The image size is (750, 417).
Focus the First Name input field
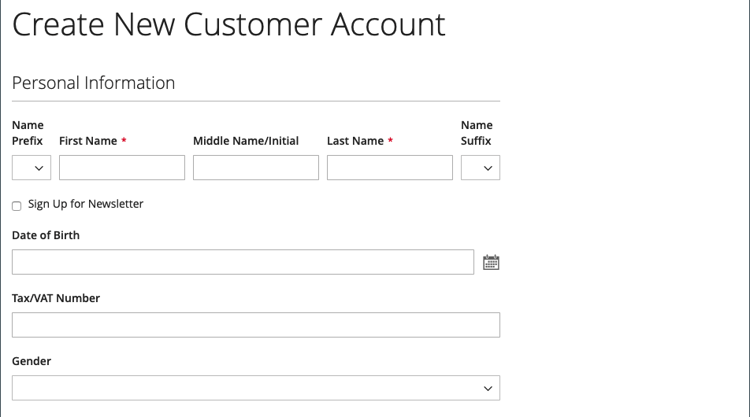[122, 168]
